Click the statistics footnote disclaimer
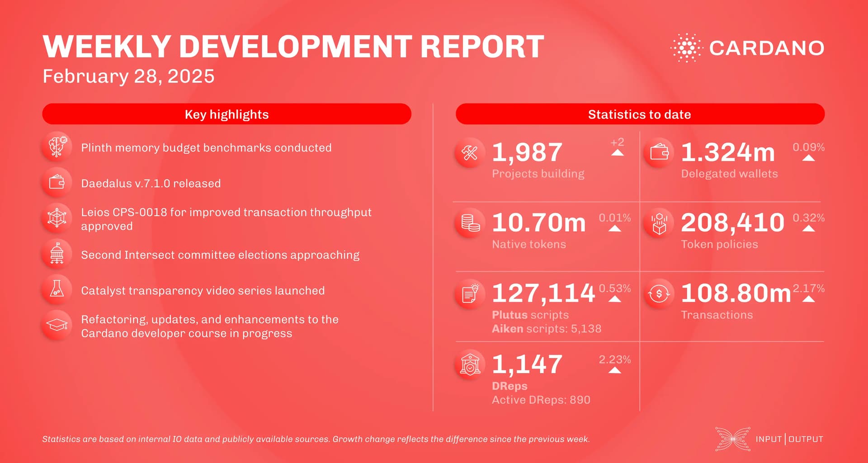 point(316,439)
